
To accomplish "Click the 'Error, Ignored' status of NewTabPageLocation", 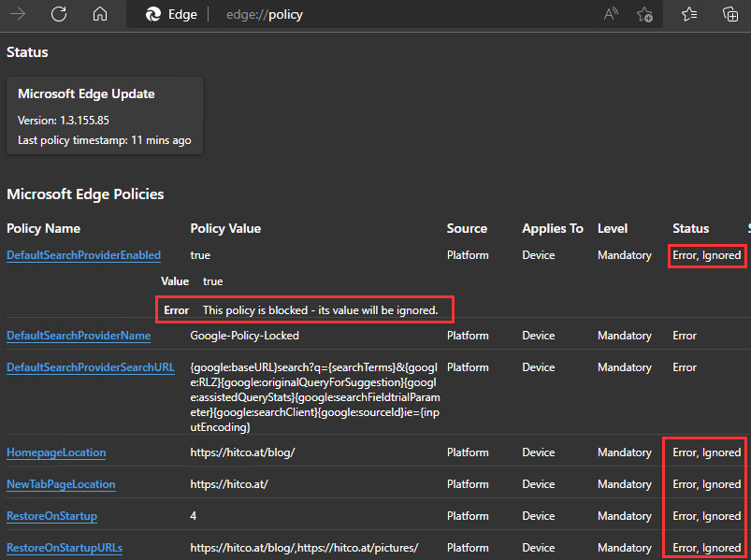I will (x=706, y=484).
